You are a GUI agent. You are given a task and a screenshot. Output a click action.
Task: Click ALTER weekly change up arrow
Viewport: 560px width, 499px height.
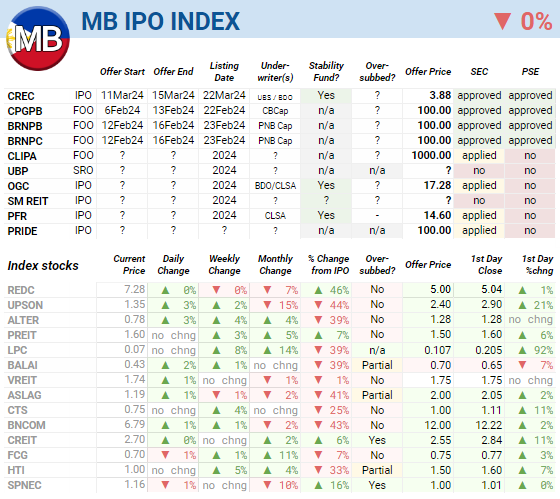click(216, 320)
